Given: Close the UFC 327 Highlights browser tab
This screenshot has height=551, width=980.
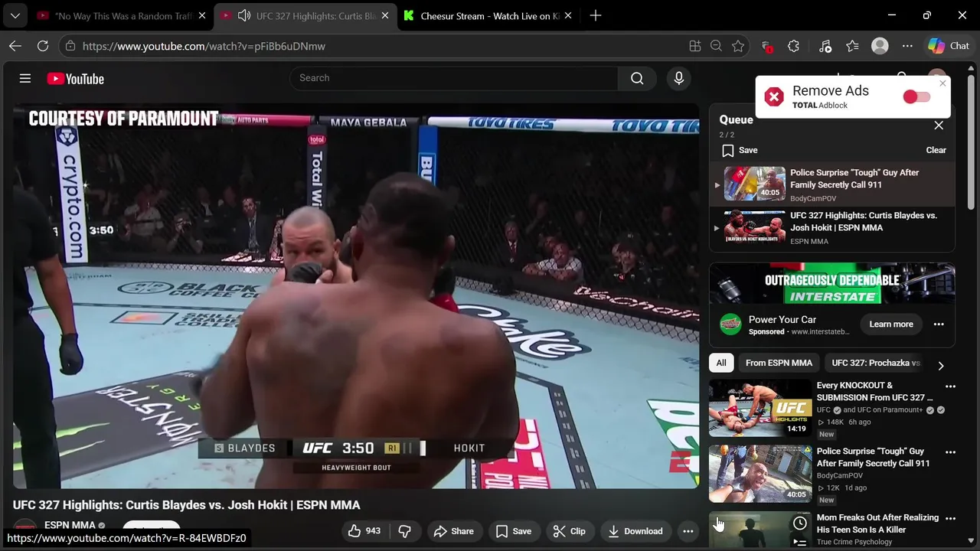Looking at the screenshot, I should (x=385, y=16).
